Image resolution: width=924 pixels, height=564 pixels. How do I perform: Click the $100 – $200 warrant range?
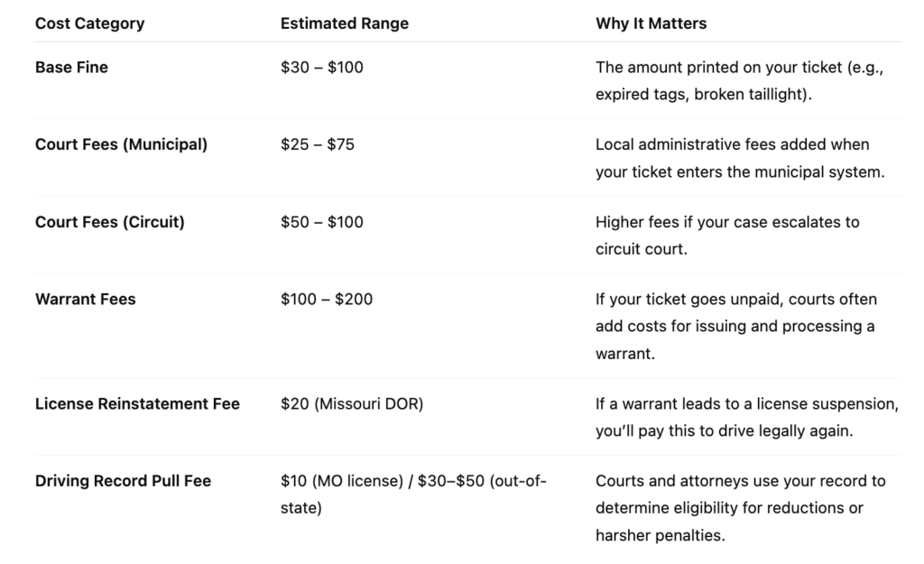(327, 300)
